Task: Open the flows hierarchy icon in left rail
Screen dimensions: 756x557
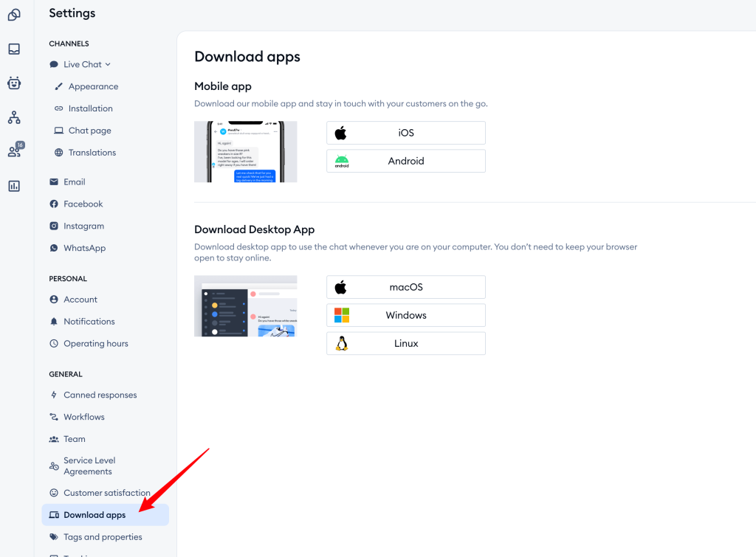Action: [x=14, y=117]
